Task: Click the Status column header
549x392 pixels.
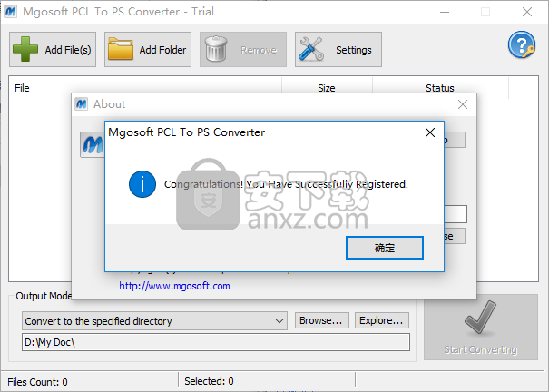Action: point(440,88)
